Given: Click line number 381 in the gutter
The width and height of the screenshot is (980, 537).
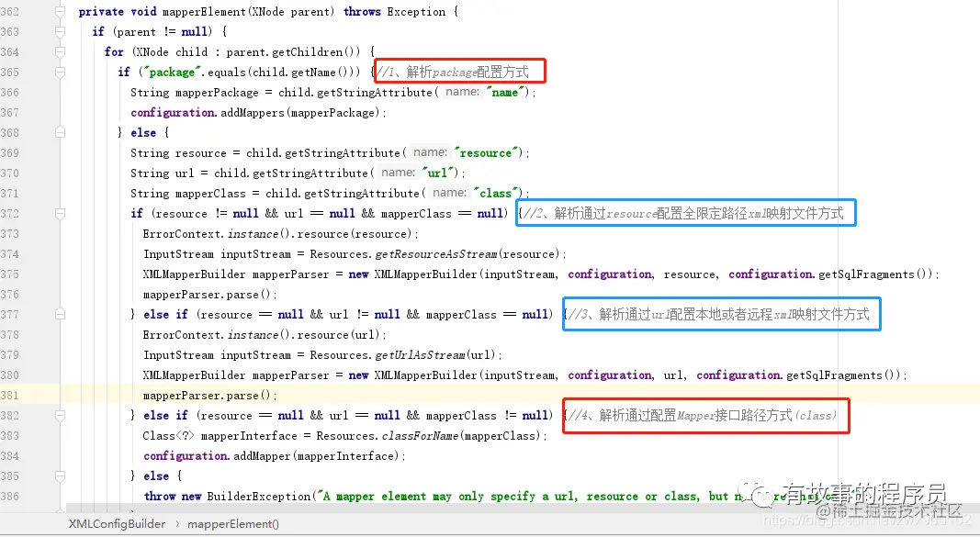Looking at the screenshot, I should 10,396.
